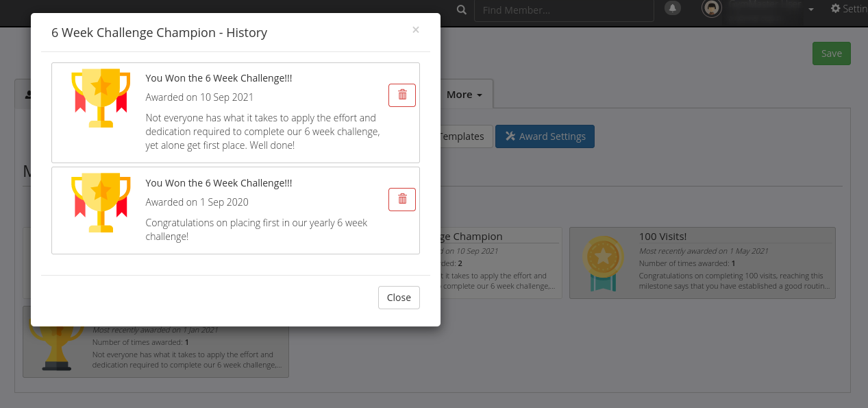Click the 2021 award trophy image
Viewport: 868px width, 408px height.
coord(101,98)
